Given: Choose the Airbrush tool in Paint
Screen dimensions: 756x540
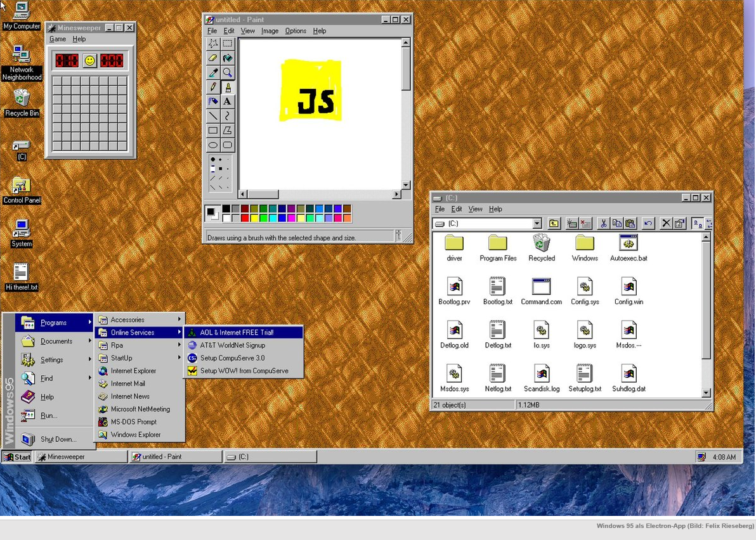Looking at the screenshot, I should point(212,101).
